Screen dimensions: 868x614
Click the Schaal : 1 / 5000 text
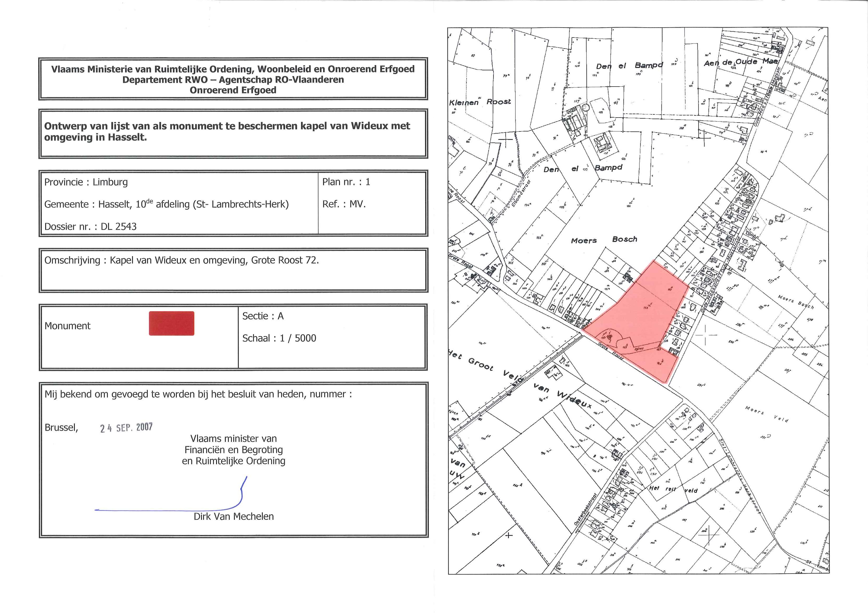(x=279, y=338)
